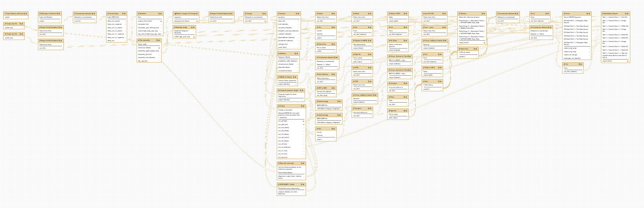Remove the GC Skew node
The width and height of the screenshot is (644, 208).
pos(407,41)
